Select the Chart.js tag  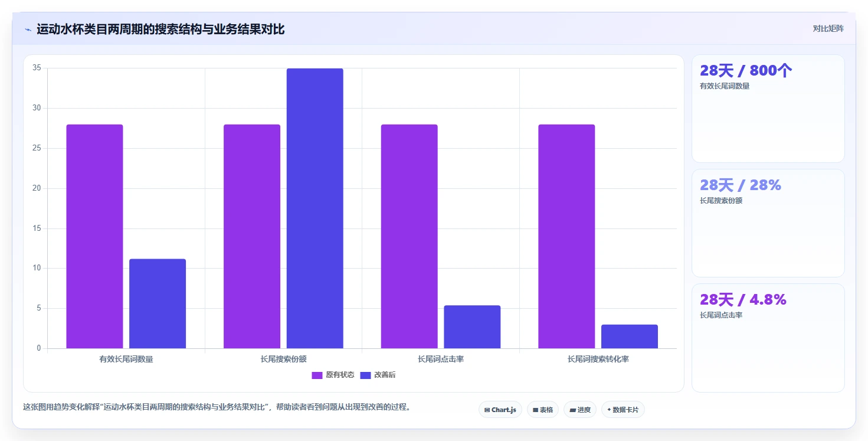[500, 410]
